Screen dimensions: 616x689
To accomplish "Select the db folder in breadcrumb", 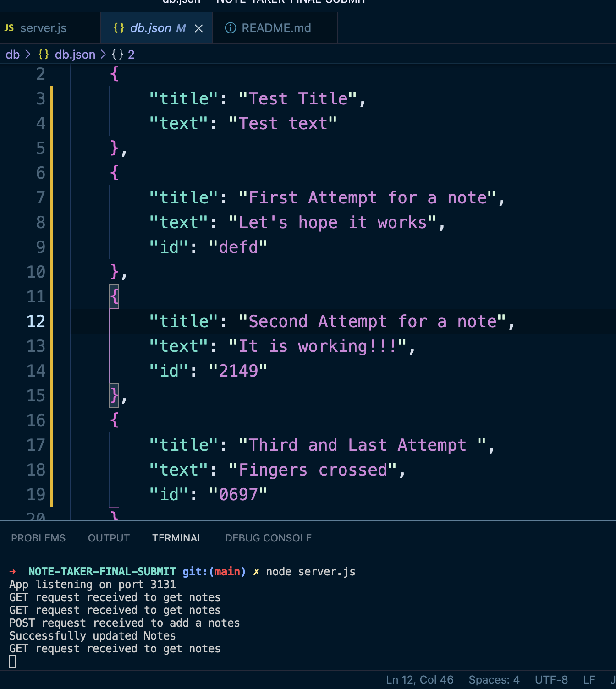I will 12,55.
